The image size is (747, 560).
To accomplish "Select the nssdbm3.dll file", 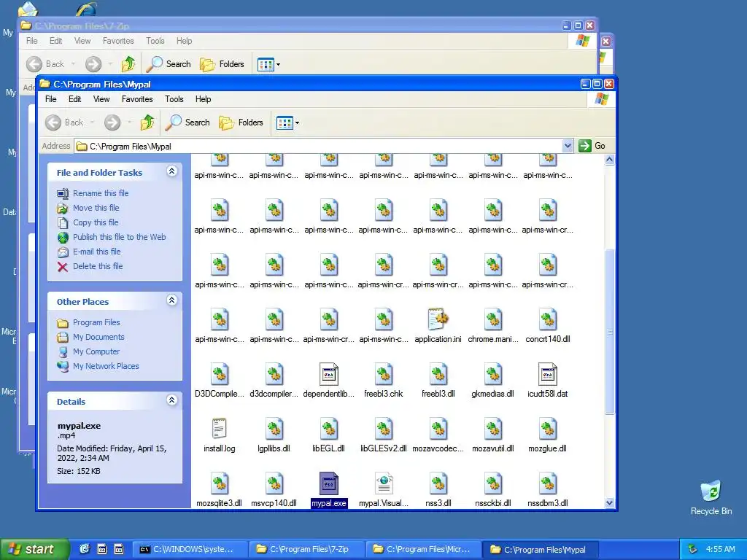I will 547,491.
